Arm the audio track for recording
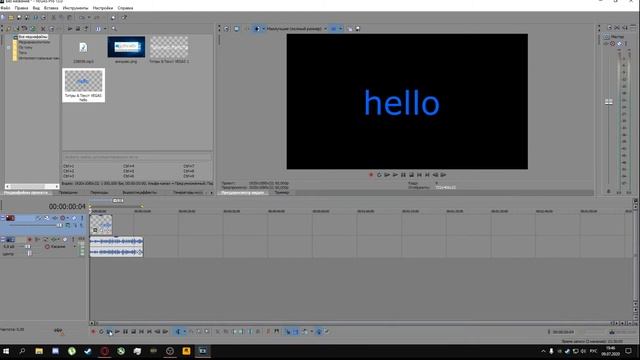 [30, 239]
